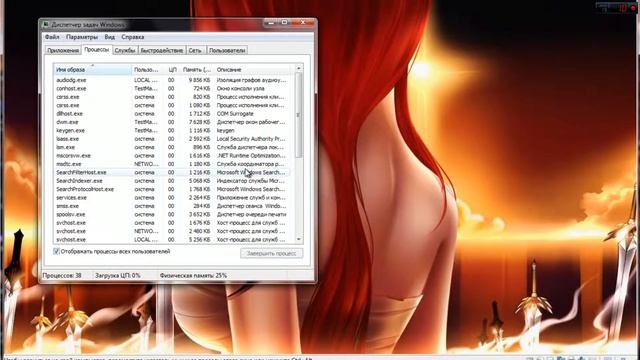640x360 pixels.
Task: Select csrss.exe using 820 КБ memory
Action: (172, 97)
